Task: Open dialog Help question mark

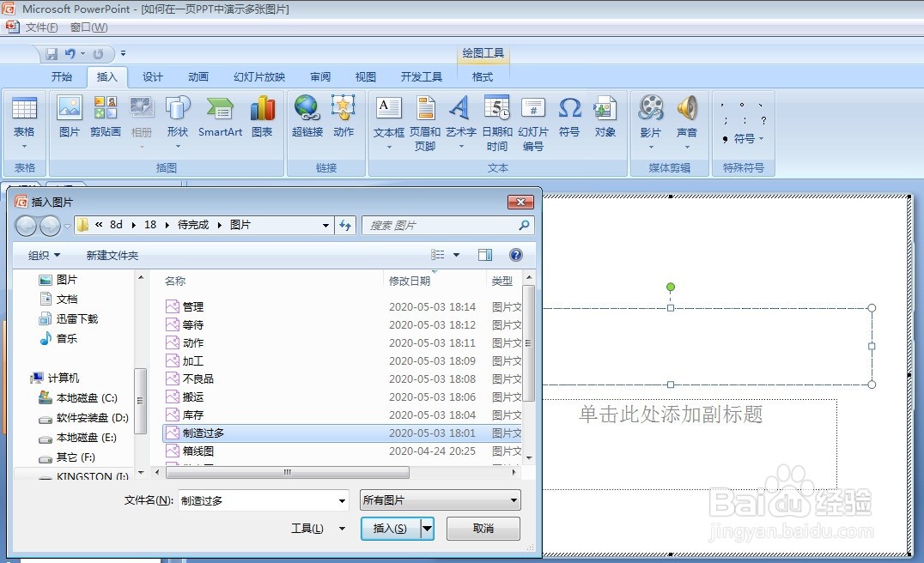Action: point(515,254)
